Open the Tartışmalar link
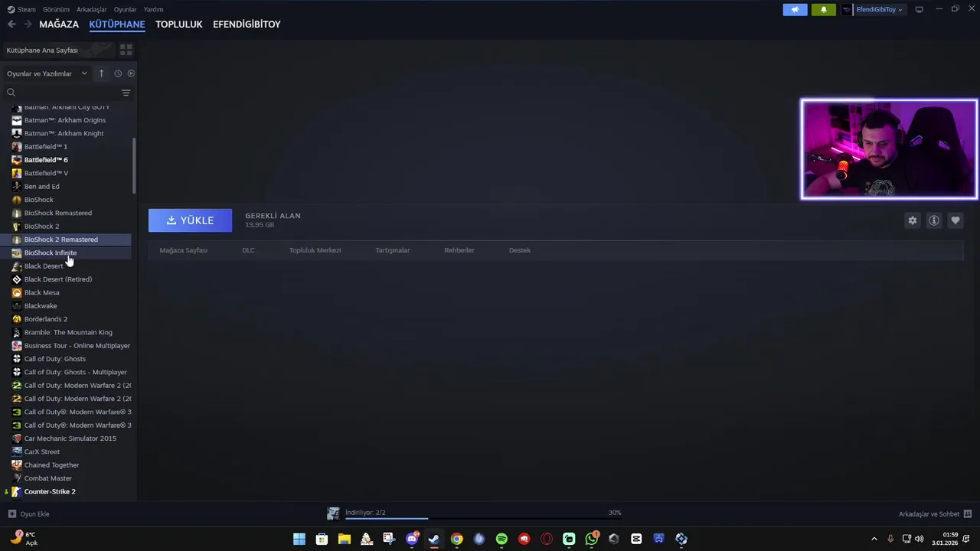 [x=393, y=250]
